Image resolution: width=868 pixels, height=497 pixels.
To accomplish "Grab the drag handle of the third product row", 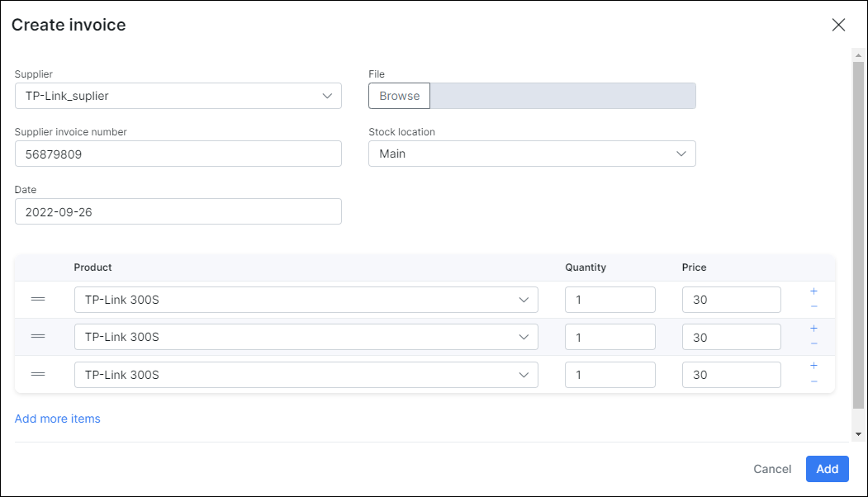I will 38,374.
